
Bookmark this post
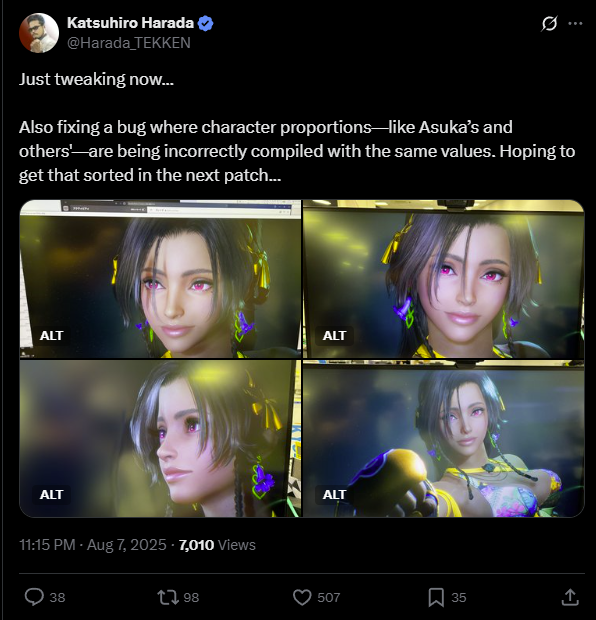tap(436, 597)
